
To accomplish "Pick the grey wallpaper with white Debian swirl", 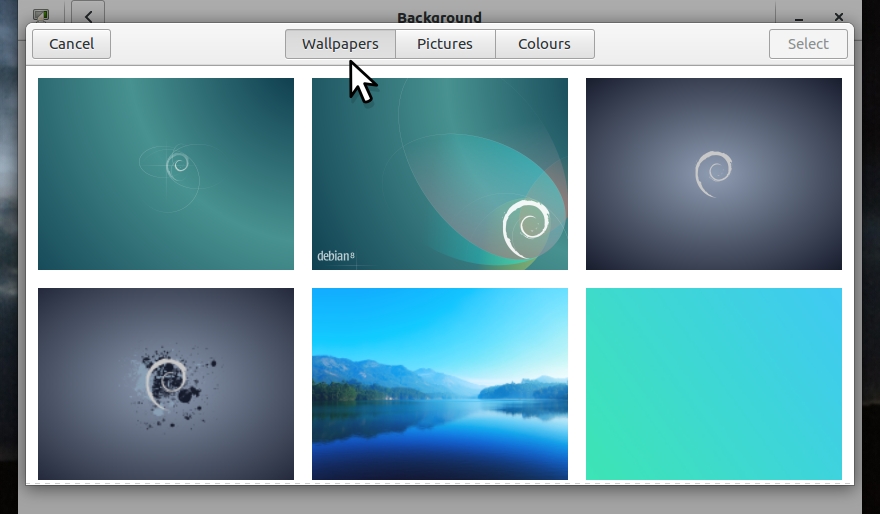I will point(714,174).
